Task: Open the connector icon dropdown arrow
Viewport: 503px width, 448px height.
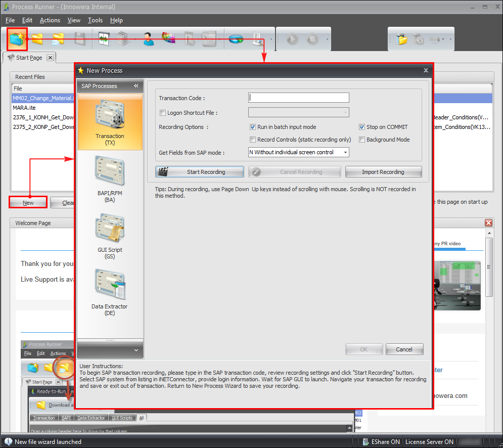Action: 443,39
